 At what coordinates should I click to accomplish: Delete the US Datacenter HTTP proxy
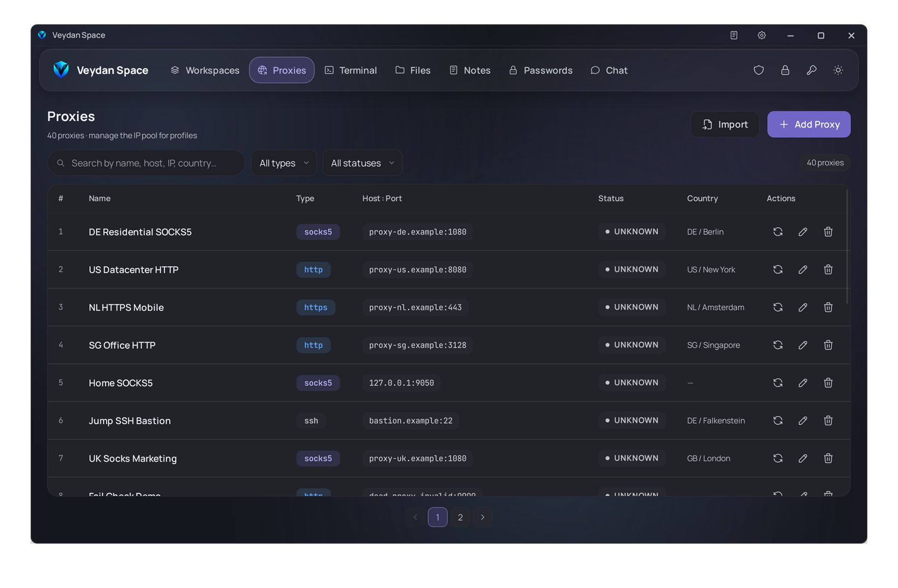point(828,269)
